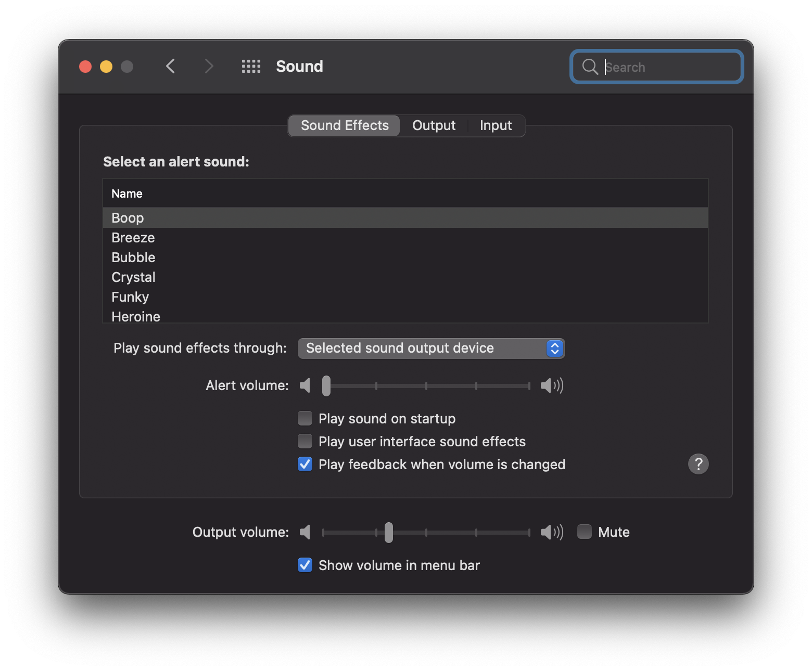
Task: Click the Output volume slider knob
Action: [x=389, y=532]
